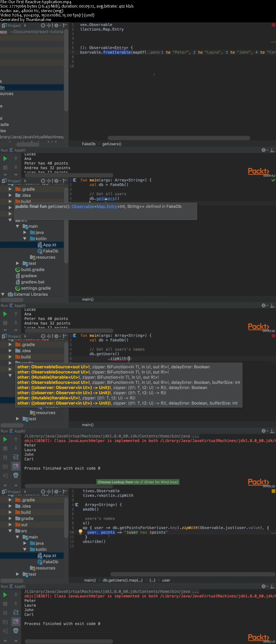
Task: Click up stack trace arrow in 00:03:42 Run panel
Action: pyautogui.click(x=16, y=314)
